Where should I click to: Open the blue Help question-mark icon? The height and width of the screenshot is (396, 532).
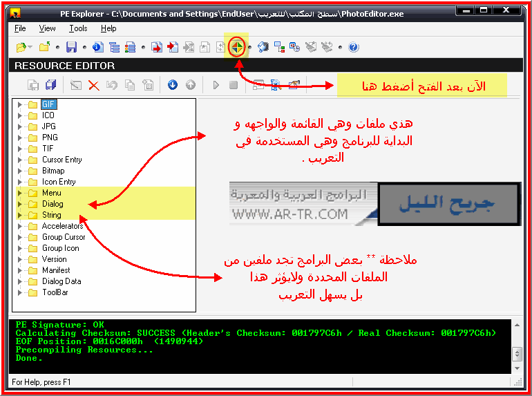[x=354, y=47]
